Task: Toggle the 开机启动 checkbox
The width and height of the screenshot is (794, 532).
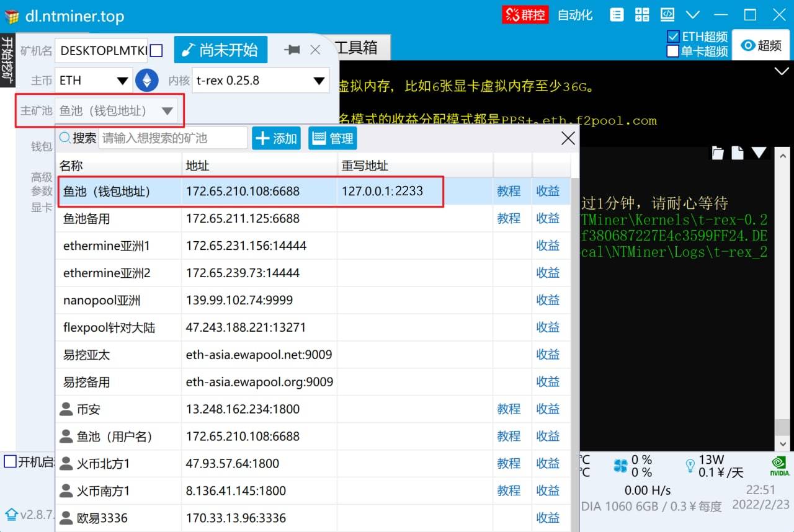Action: [11, 462]
